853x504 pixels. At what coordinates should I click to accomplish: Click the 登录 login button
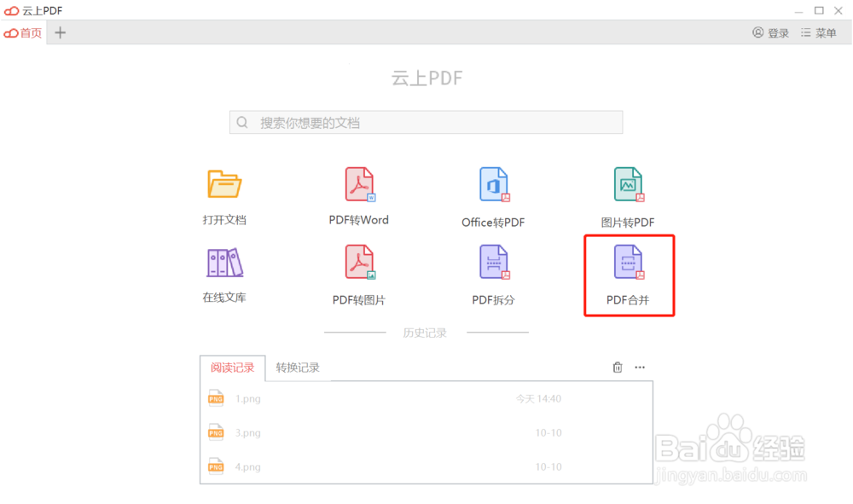point(771,33)
